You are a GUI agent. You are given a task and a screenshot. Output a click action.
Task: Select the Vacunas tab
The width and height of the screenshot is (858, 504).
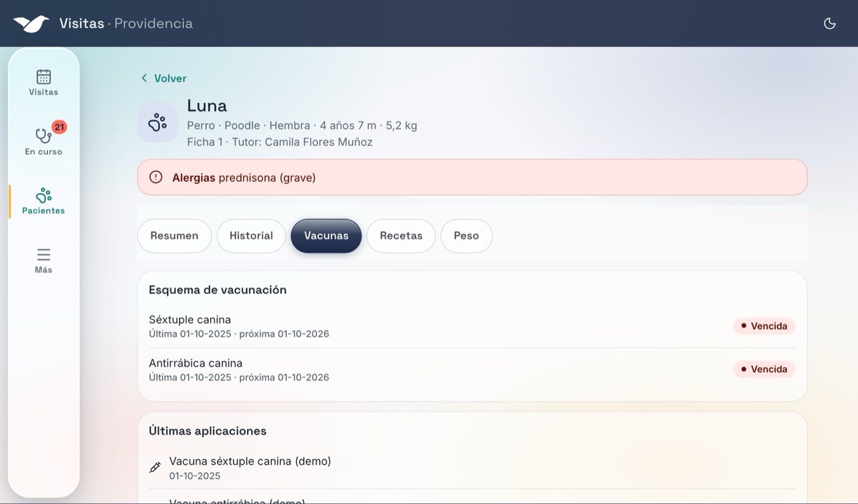click(326, 236)
